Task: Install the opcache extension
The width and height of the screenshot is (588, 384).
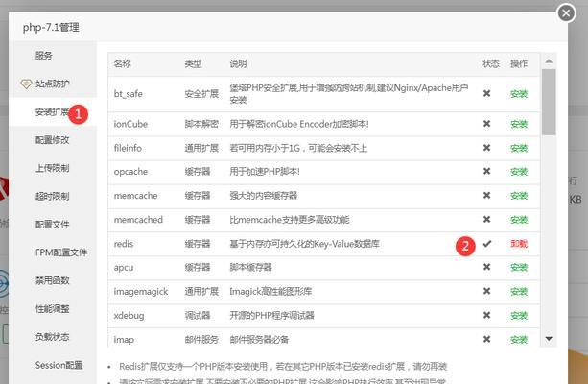Action: point(519,172)
